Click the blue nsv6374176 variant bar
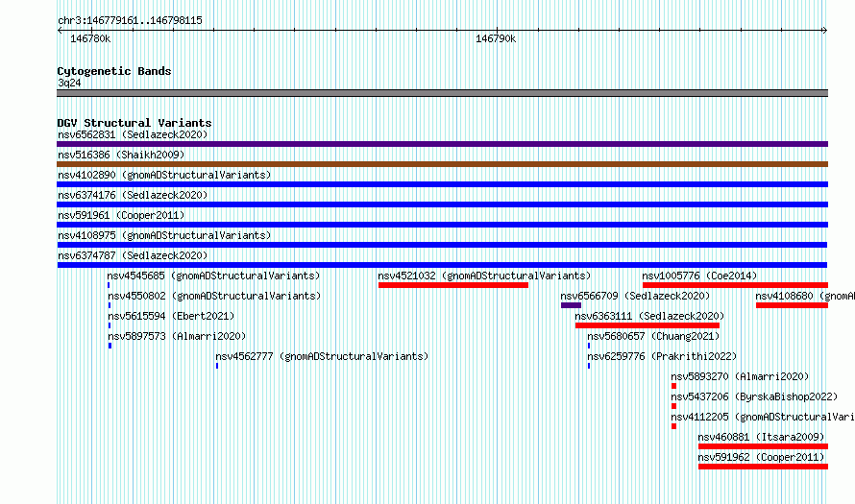This screenshot has height=504, width=855. coord(442,204)
